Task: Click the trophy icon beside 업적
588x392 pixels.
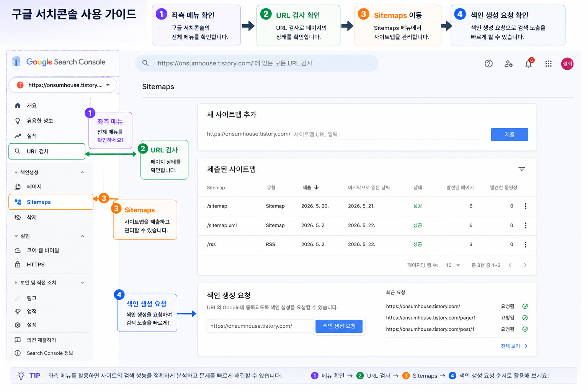Action: tap(18, 312)
